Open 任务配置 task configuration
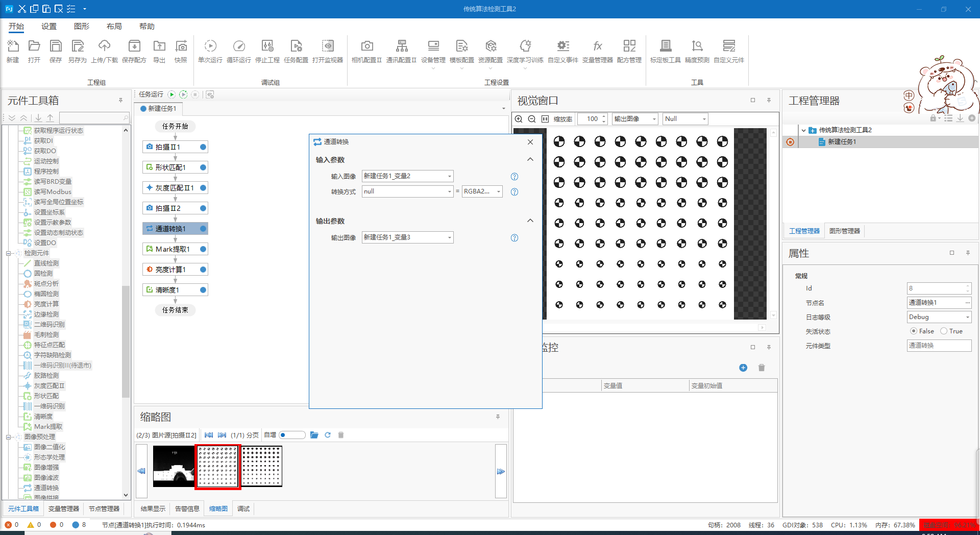 coord(296,51)
